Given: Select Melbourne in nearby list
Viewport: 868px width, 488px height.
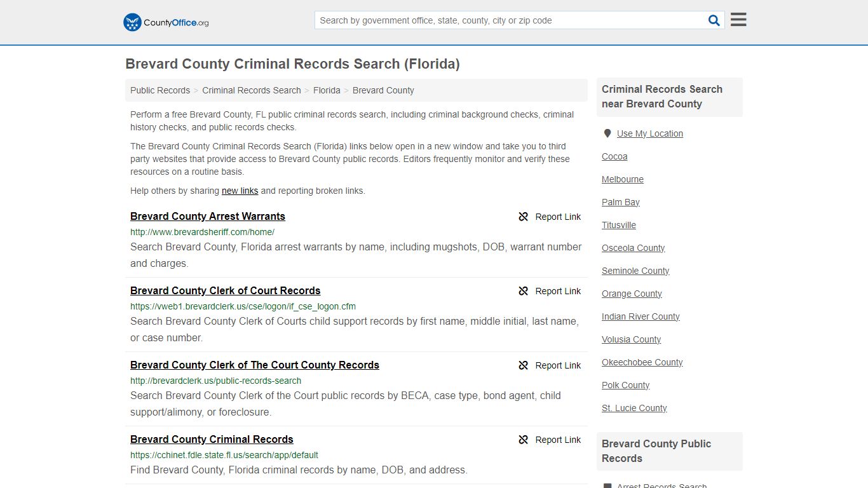Looking at the screenshot, I should pyautogui.click(x=623, y=179).
